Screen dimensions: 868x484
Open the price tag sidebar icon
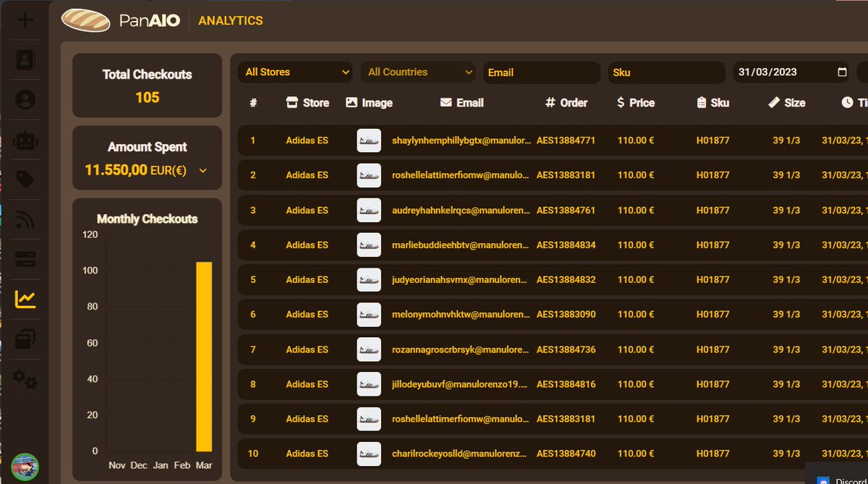[x=25, y=179]
